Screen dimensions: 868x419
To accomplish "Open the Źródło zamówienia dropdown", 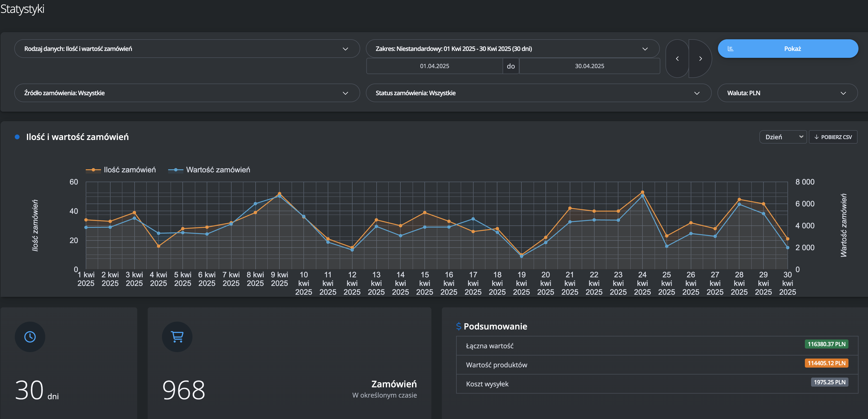I will tap(187, 93).
